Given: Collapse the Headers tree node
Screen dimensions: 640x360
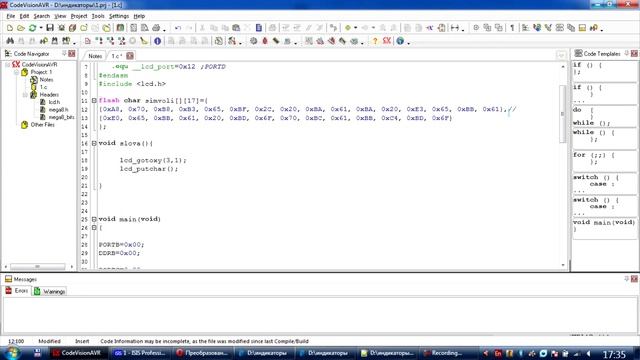Looking at the screenshot, I should (25, 95).
